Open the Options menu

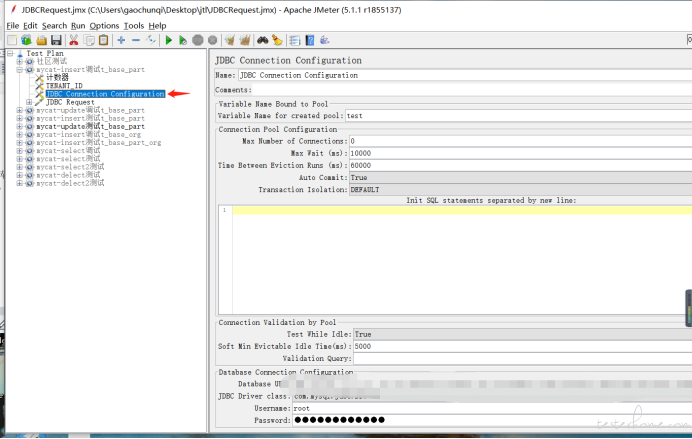(x=104, y=26)
